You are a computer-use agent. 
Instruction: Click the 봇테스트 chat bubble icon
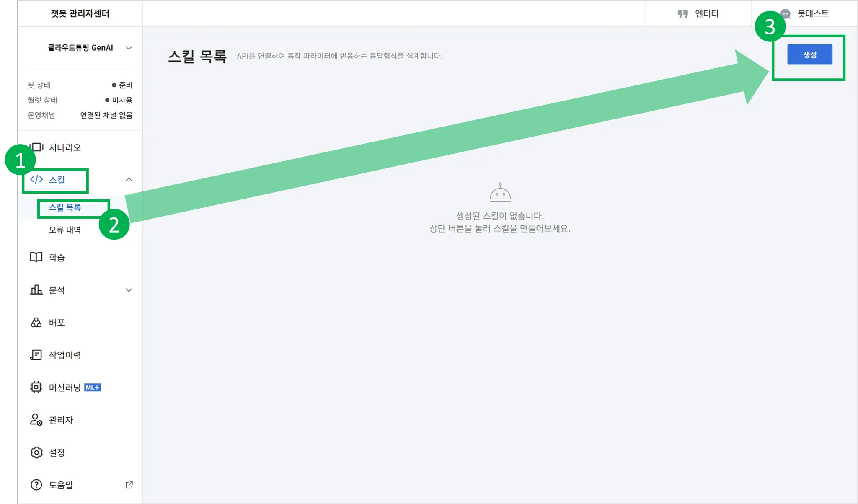click(785, 13)
